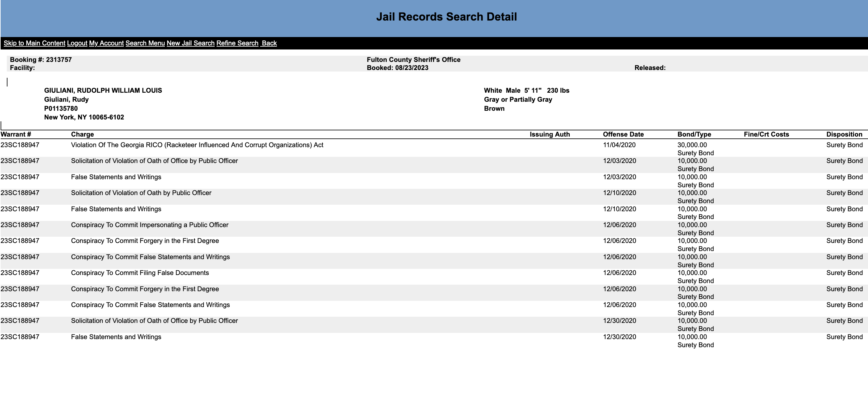
Task: Click the Refine Search link
Action: pos(237,43)
